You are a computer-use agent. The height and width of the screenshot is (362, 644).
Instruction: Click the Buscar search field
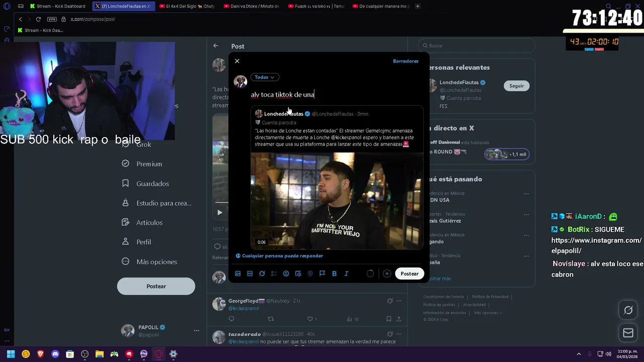pyautogui.click(x=476, y=46)
